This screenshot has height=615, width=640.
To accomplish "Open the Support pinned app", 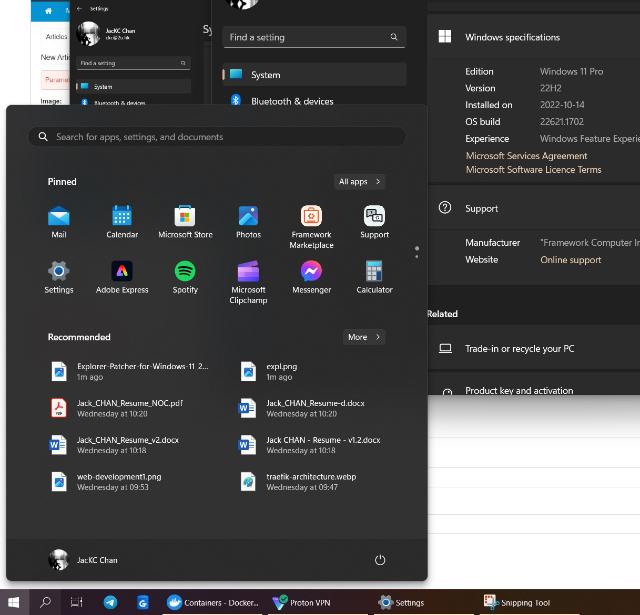I will point(374,222).
